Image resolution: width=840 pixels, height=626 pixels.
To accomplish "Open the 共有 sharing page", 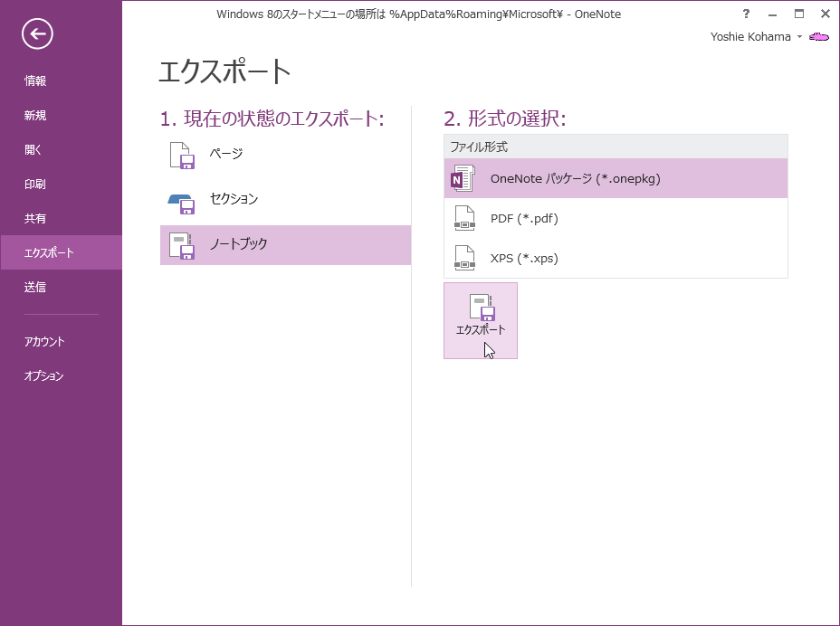I will (35, 218).
